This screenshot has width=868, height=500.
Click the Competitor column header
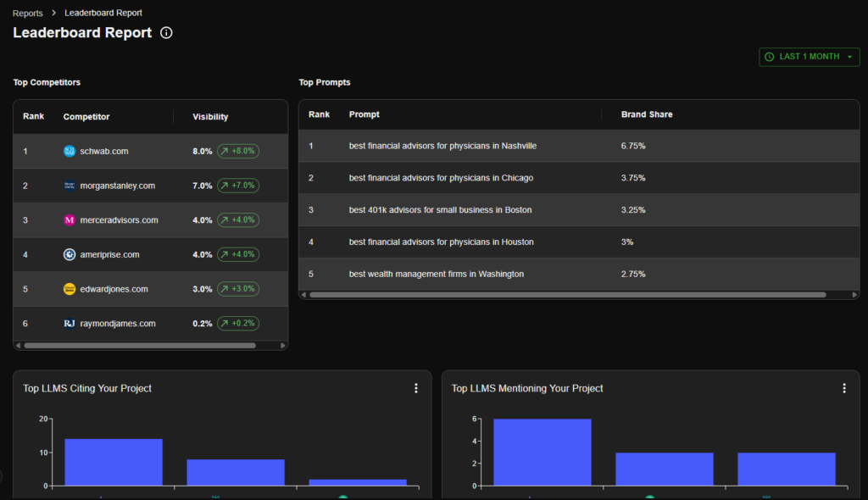[86, 117]
